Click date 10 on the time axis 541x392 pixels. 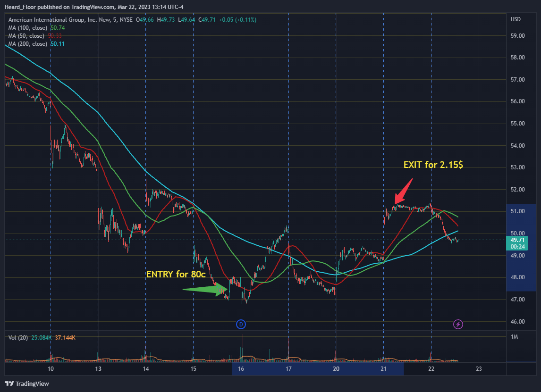coord(51,368)
